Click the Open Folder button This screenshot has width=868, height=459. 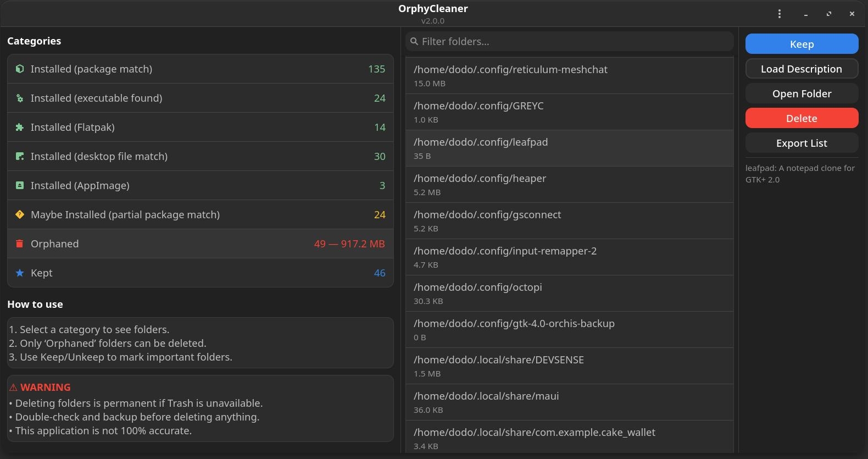click(802, 93)
